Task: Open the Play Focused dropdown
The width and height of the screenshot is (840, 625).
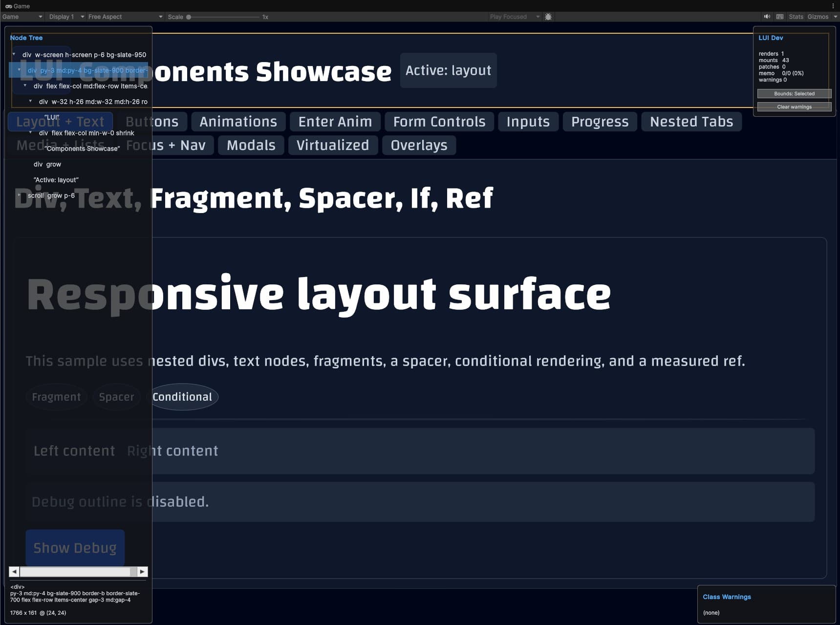Action: click(x=515, y=17)
